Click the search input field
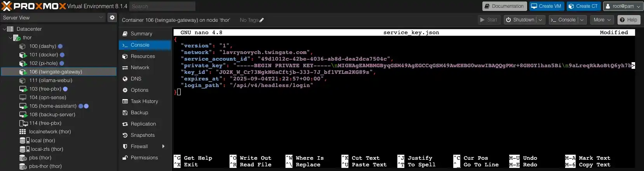 pos(162,6)
